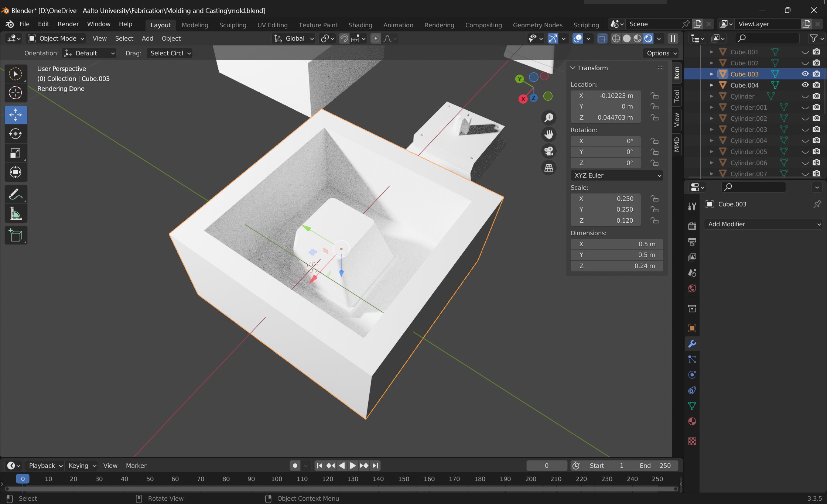Open the Add Modifier dropdown

763,224
